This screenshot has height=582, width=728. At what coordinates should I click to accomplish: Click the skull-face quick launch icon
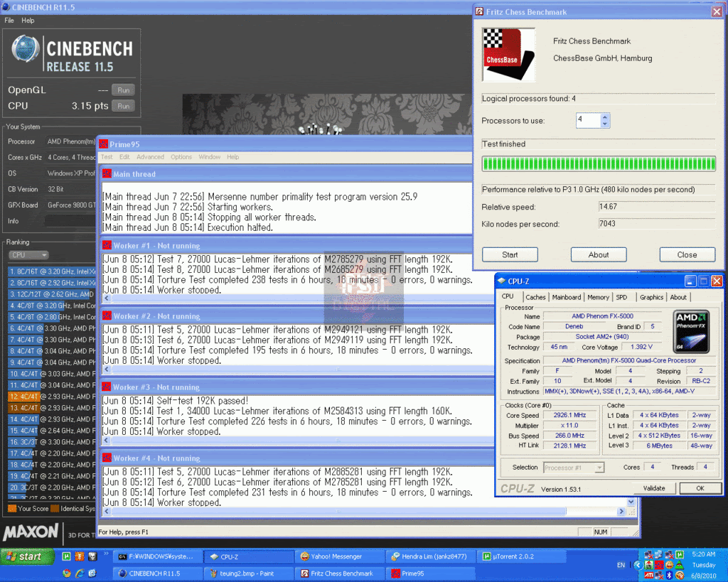[92, 556]
